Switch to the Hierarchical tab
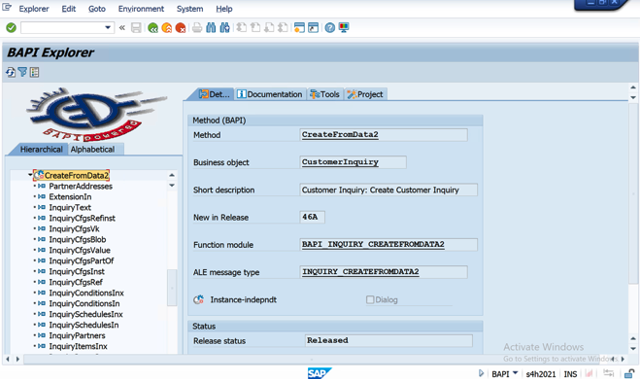Viewport: 640px width, 379px height. click(41, 149)
